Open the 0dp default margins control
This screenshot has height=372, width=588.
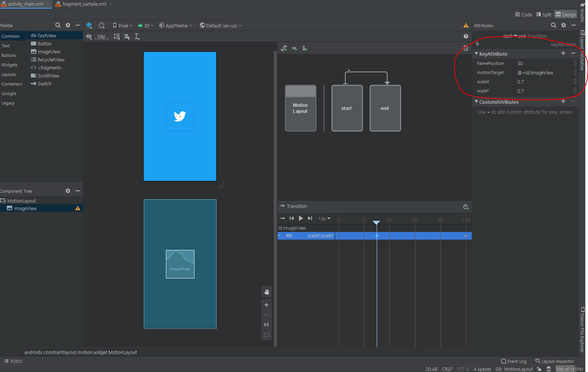coord(101,37)
